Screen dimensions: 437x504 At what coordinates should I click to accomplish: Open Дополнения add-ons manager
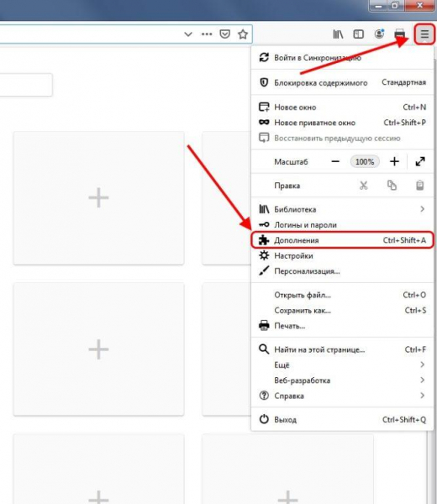click(x=343, y=240)
